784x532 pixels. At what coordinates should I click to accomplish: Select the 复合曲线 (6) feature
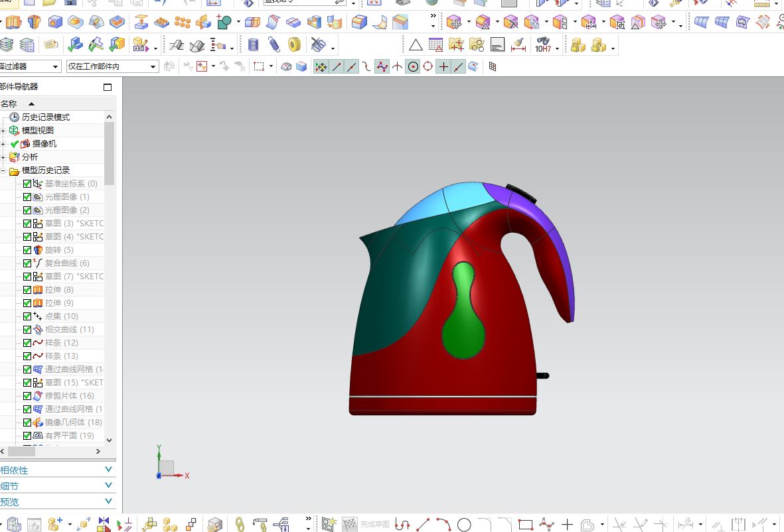(x=67, y=263)
